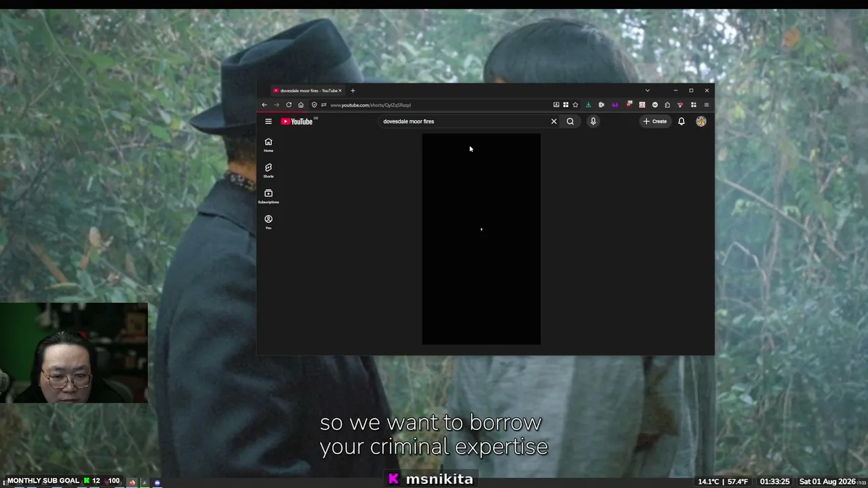
Task: Open the browser application menu
Action: (x=706, y=105)
